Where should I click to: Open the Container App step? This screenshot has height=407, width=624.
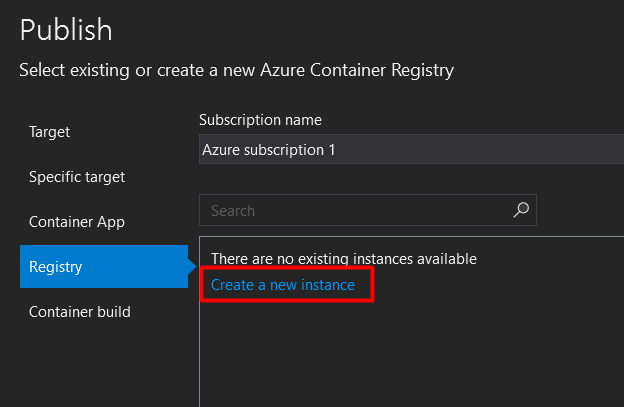click(x=77, y=222)
